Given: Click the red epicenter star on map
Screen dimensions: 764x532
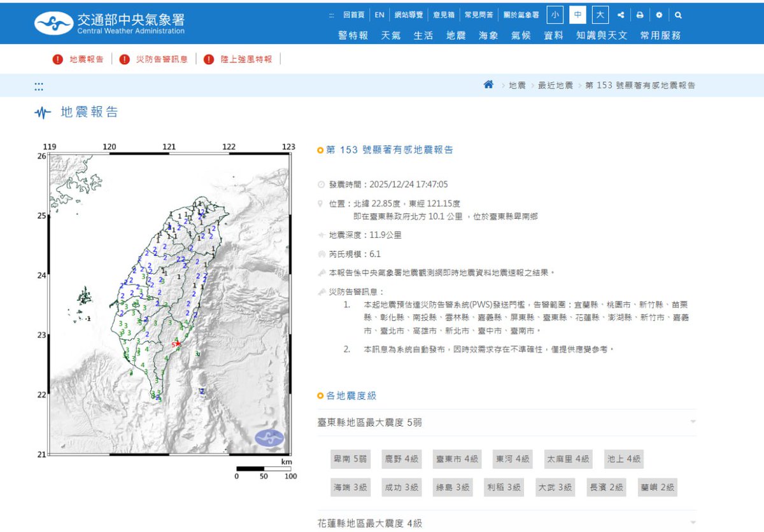Looking at the screenshot, I should (178, 344).
